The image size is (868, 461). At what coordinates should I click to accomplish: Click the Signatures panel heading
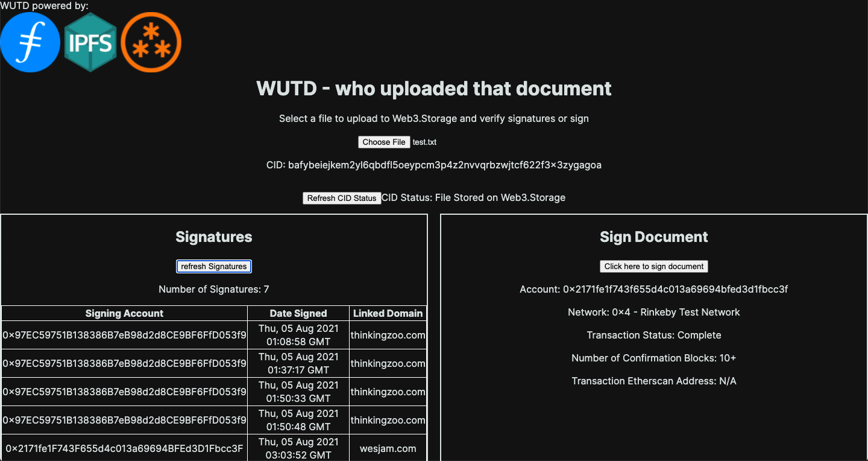214,237
